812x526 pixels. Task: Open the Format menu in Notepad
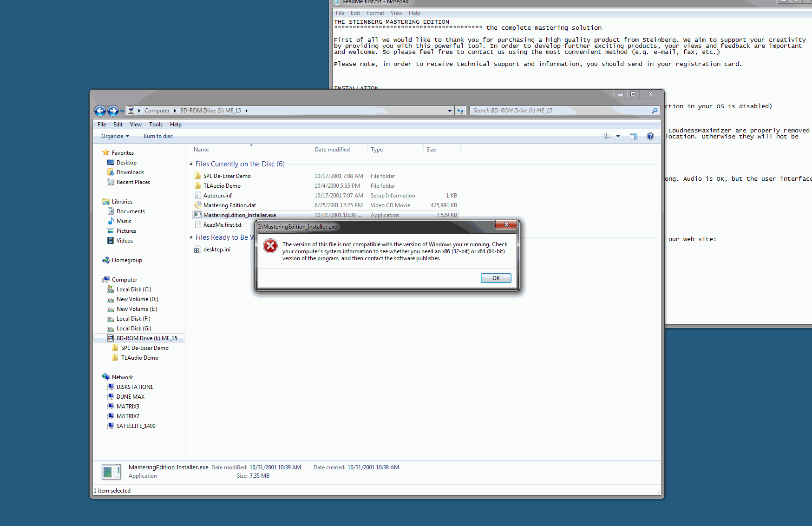click(375, 13)
